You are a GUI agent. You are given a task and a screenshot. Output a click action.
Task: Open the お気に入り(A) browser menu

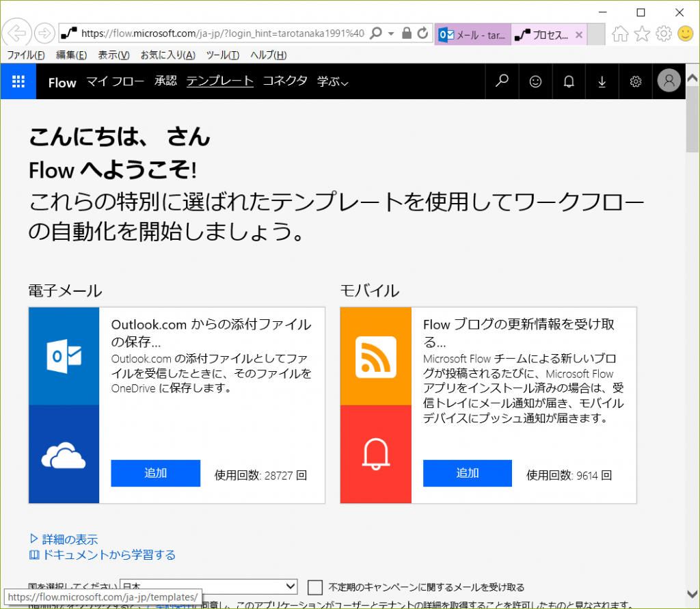[167, 55]
